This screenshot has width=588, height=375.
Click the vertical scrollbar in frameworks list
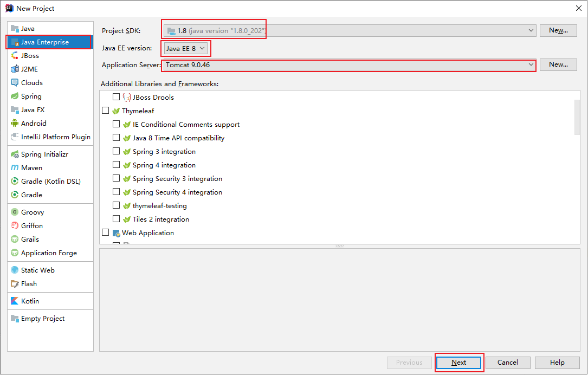click(577, 117)
